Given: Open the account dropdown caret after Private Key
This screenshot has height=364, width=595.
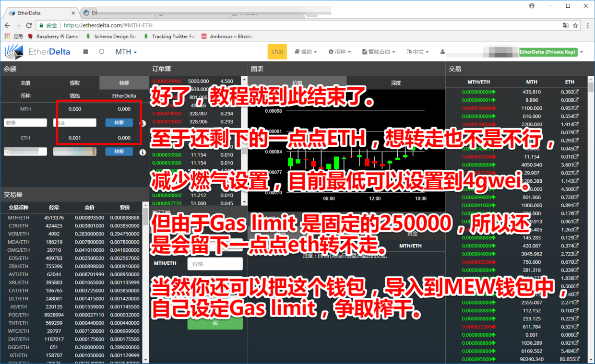Looking at the screenshot, I should coord(582,52).
